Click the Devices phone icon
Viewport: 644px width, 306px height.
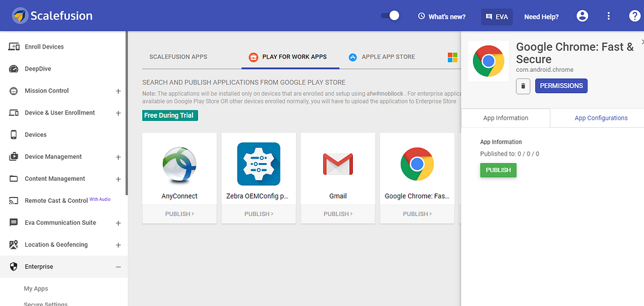[x=14, y=135]
